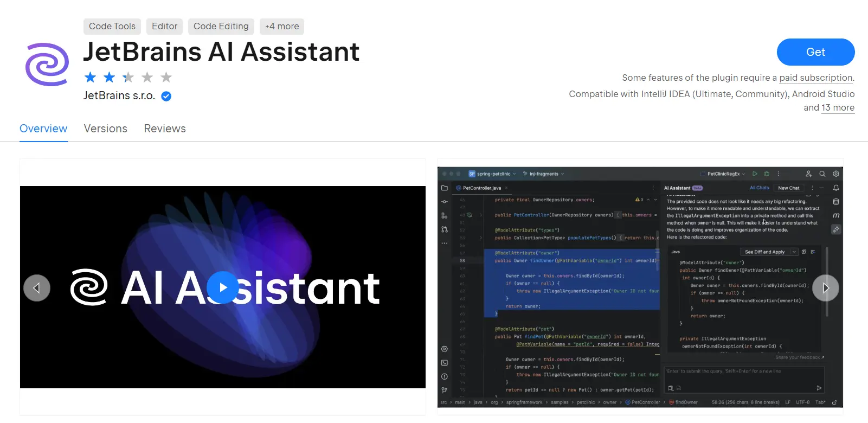Image resolution: width=868 pixels, height=423 pixels.
Task: Go to next carousel slide arrow
Action: [826, 288]
